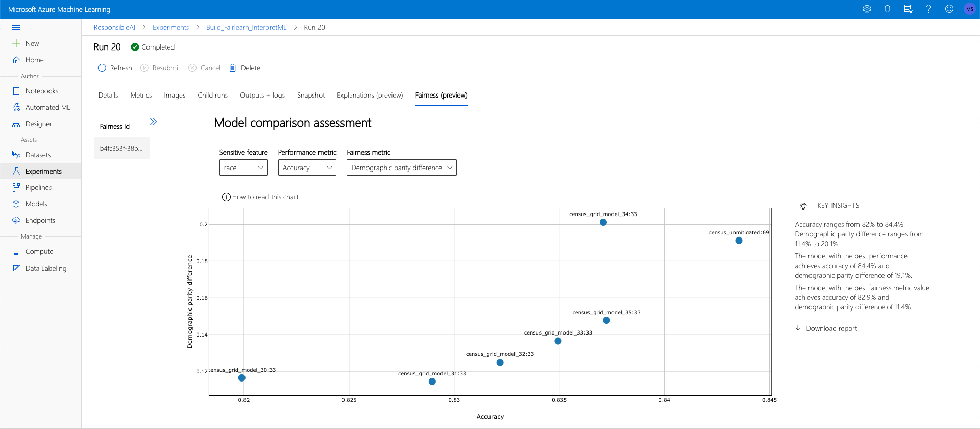Select the census_unmitigated:69 data point
Screen dimensions: 980x429
(x=739, y=241)
